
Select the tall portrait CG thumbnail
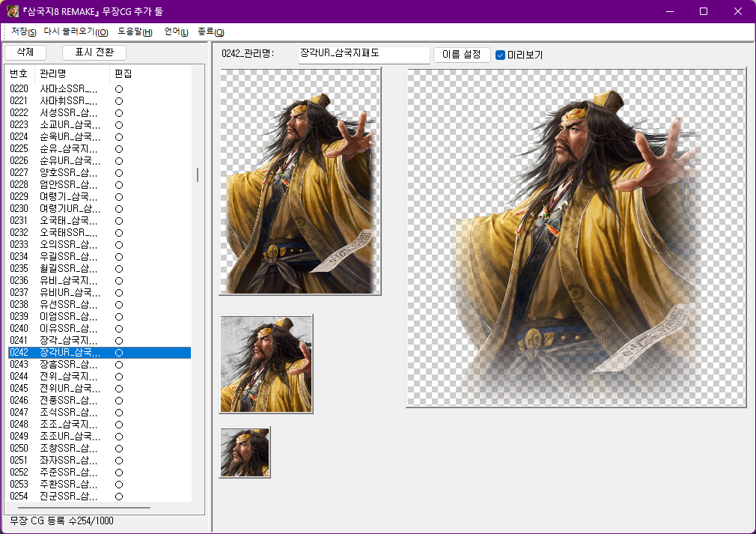click(x=300, y=181)
